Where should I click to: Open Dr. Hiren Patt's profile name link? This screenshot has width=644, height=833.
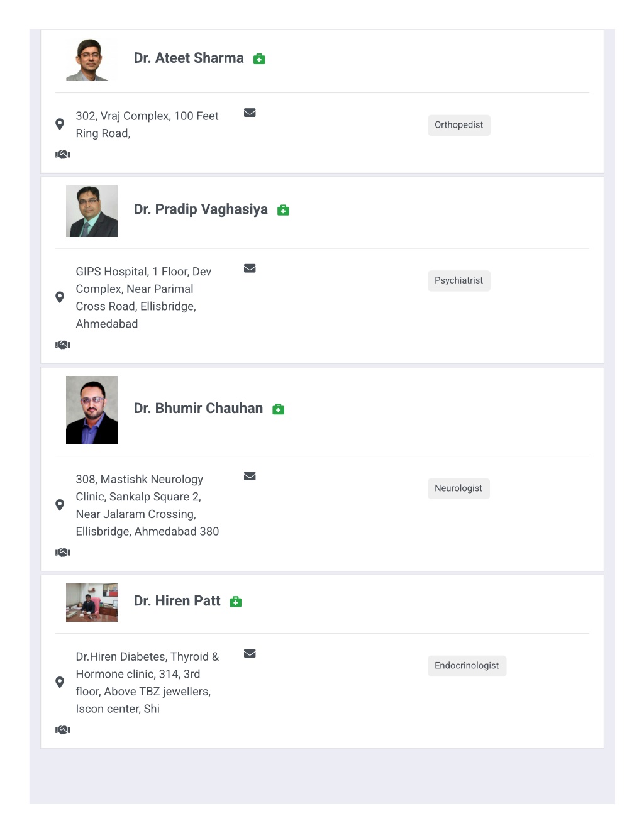pyautogui.click(x=177, y=601)
